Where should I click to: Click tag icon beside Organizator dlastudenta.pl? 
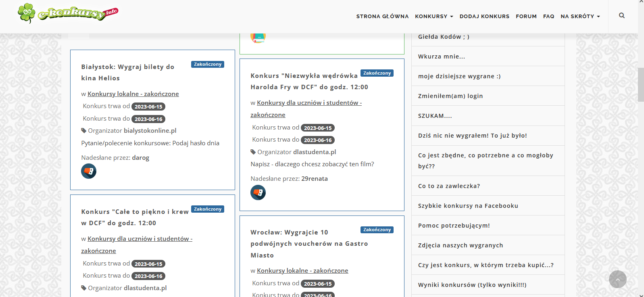[253, 152]
